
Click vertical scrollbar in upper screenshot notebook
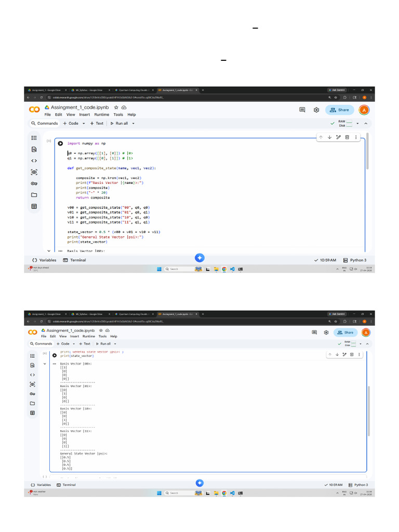click(x=367, y=151)
